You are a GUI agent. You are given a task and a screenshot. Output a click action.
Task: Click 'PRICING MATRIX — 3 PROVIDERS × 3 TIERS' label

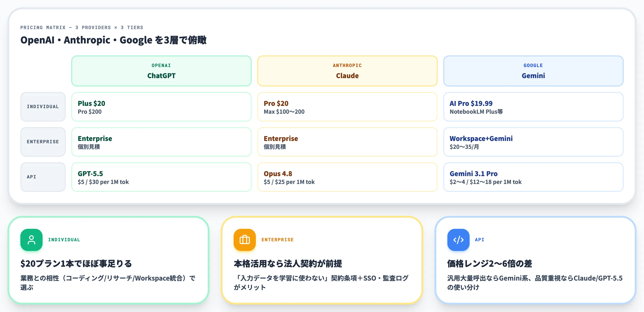[82, 28]
